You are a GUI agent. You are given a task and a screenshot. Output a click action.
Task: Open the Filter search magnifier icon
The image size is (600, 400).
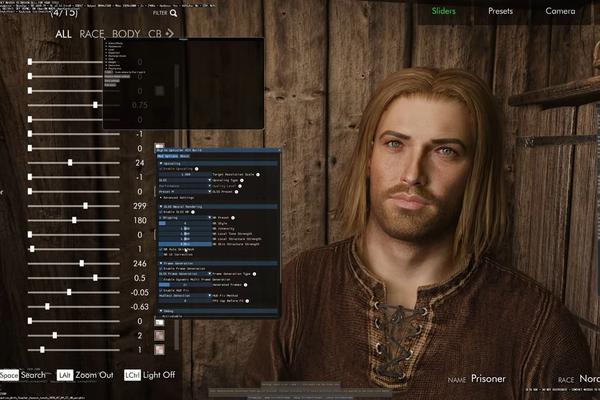pos(174,13)
